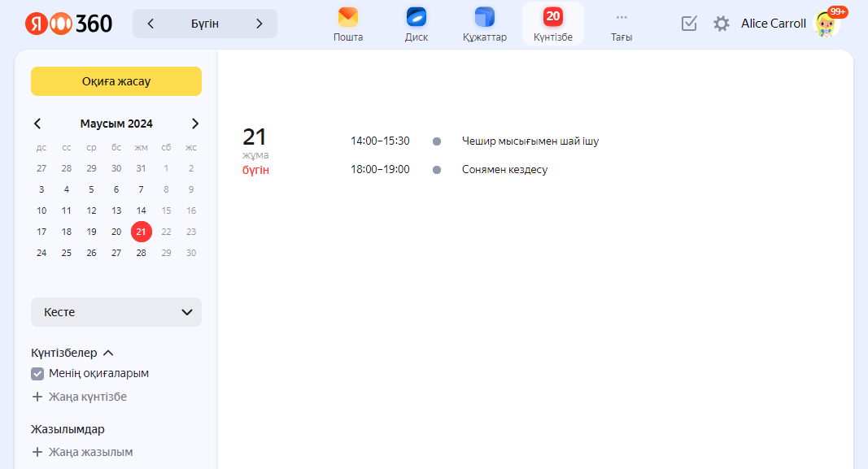Open the Пошта mail icon
This screenshot has width=868, height=469.
point(347,17)
